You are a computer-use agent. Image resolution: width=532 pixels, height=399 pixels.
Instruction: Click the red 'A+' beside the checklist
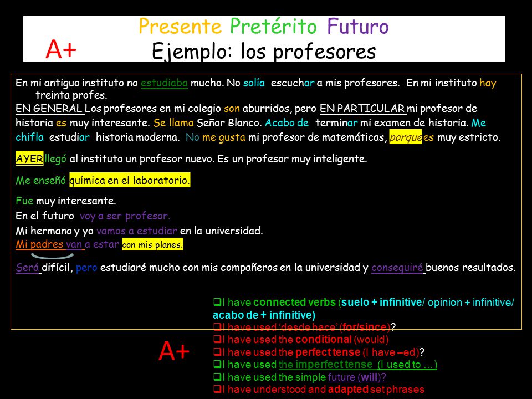coord(173,351)
